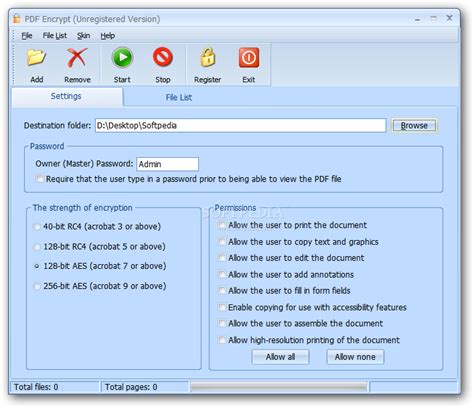Click the 'Total pages: 0' status text
474x408 pixels.
[131, 387]
